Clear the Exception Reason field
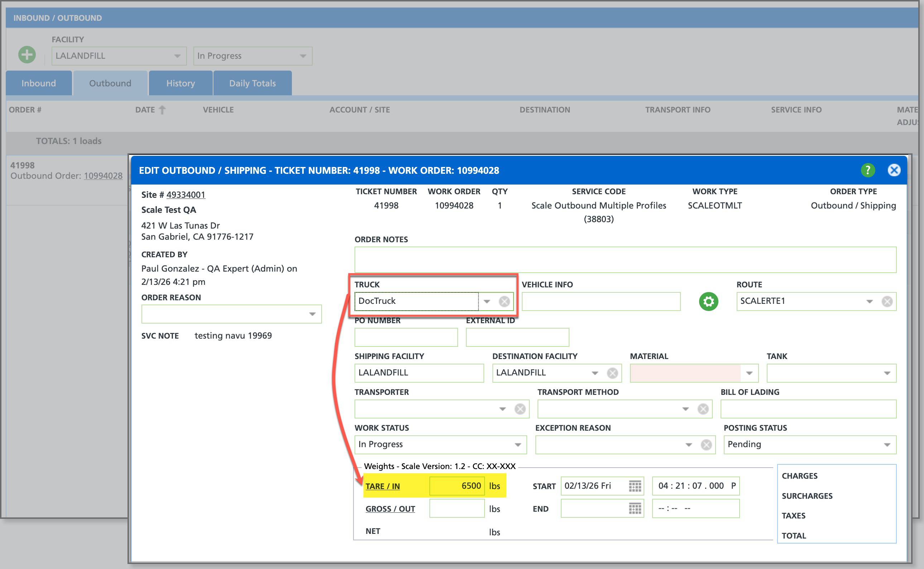The width and height of the screenshot is (924, 569). pos(706,445)
